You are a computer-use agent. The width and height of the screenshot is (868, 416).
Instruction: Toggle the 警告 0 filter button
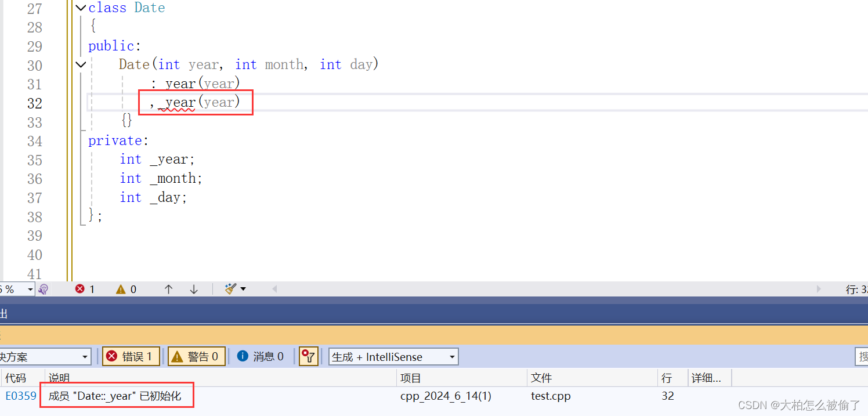(x=197, y=357)
